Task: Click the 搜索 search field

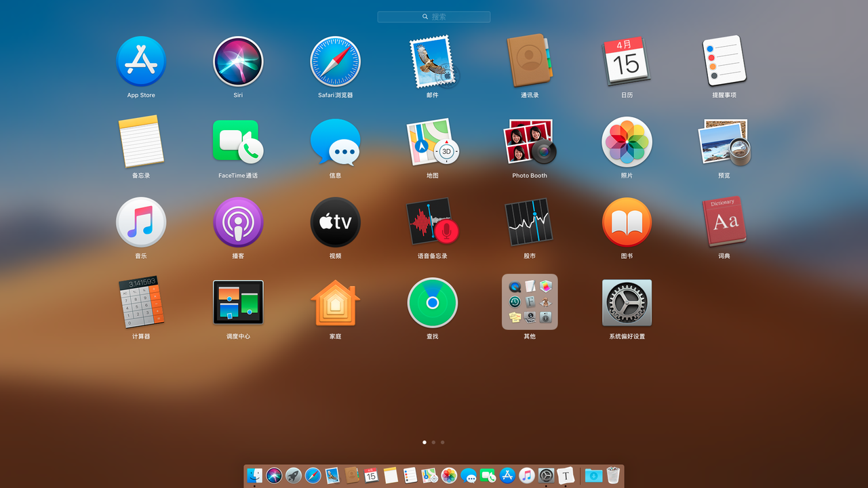Action: point(434,16)
